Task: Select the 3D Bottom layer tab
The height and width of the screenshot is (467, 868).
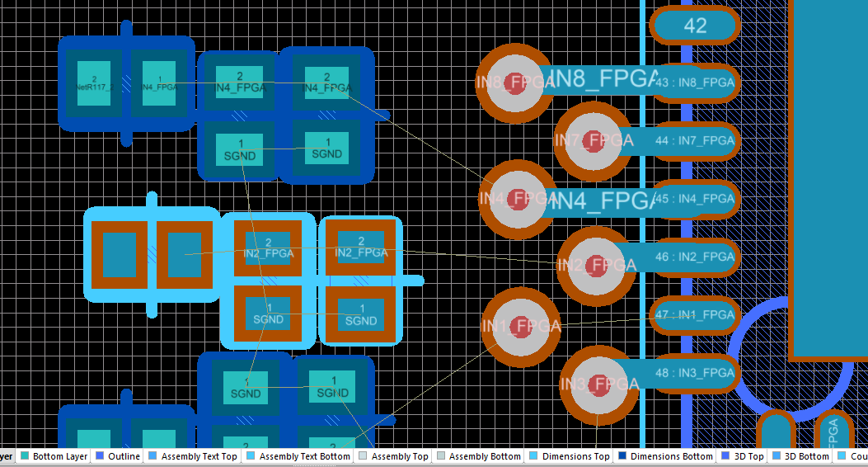Action: click(800, 456)
